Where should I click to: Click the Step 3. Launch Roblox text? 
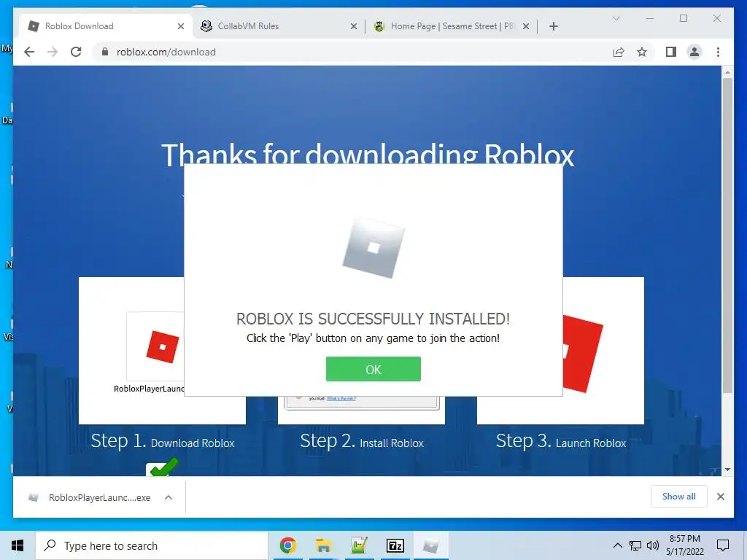[x=561, y=441]
